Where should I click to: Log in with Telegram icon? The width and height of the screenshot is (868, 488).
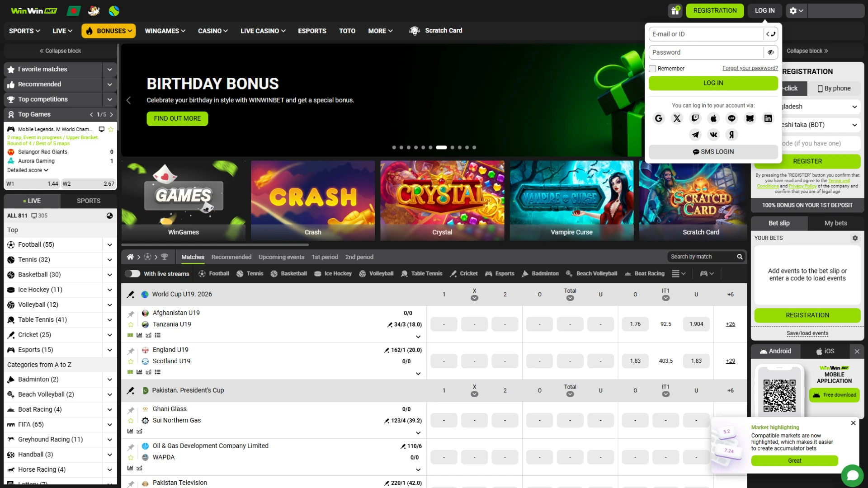coord(695,135)
